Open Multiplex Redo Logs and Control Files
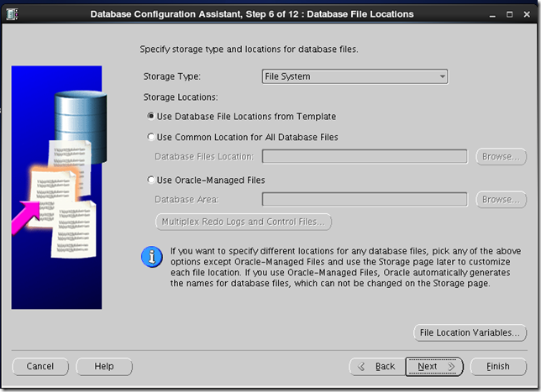The width and height of the screenshot is (541, 392). point(244,222)
